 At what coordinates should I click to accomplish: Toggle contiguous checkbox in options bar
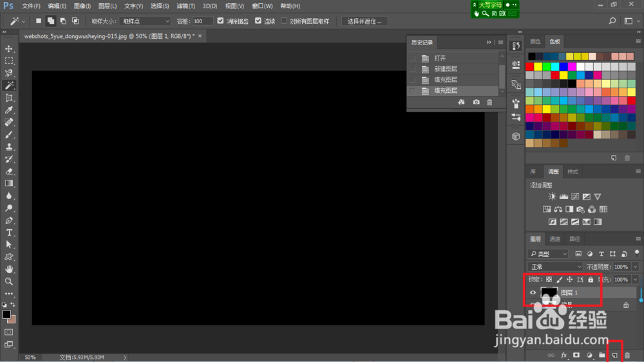[258, 21]
